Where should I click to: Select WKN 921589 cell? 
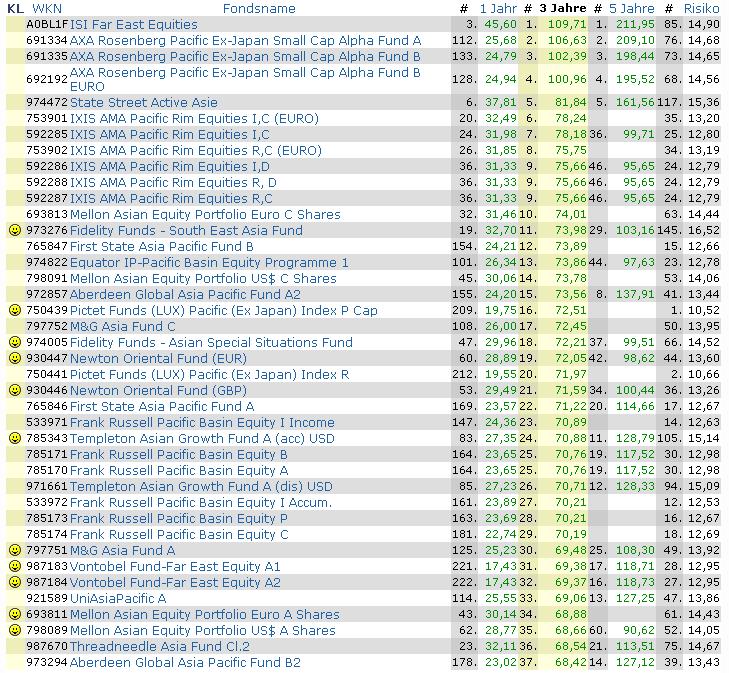47,598
